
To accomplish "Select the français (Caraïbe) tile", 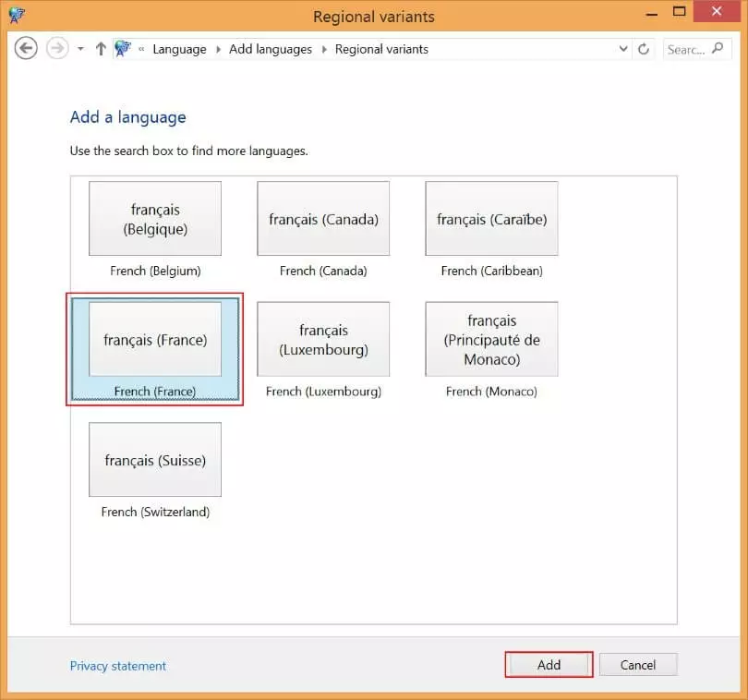I will pos(492,219).
